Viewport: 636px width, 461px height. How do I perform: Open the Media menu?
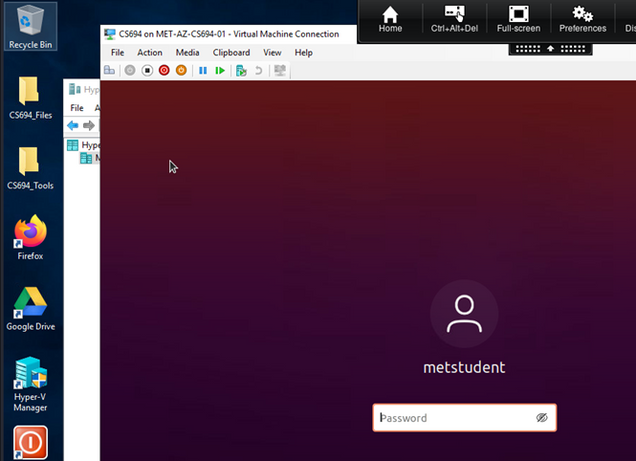tap(187, 52)
